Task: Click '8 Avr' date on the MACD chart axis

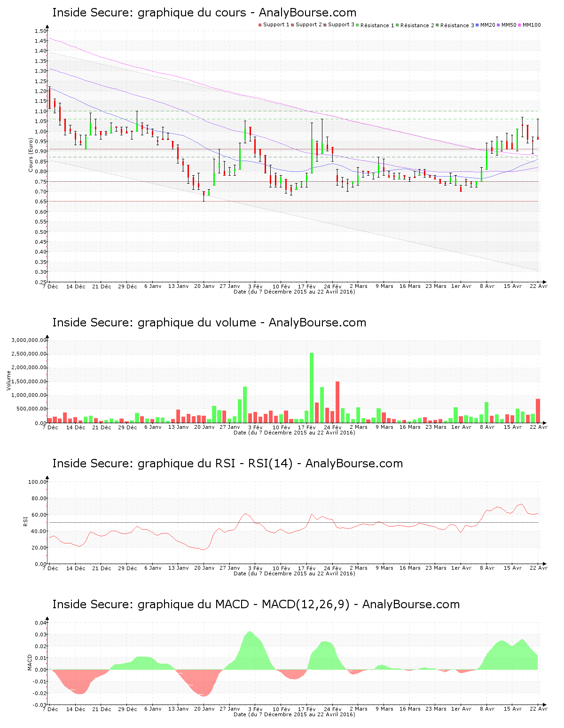Action: (487, 709)
